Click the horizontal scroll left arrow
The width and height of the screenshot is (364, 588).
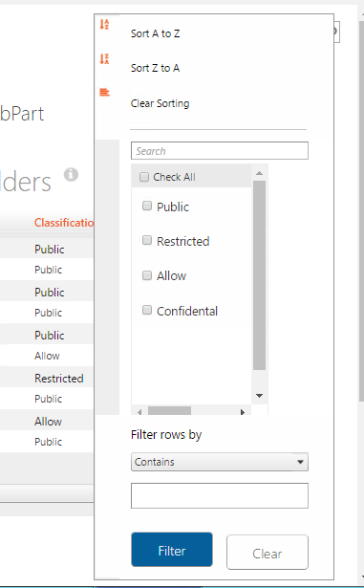139,412
